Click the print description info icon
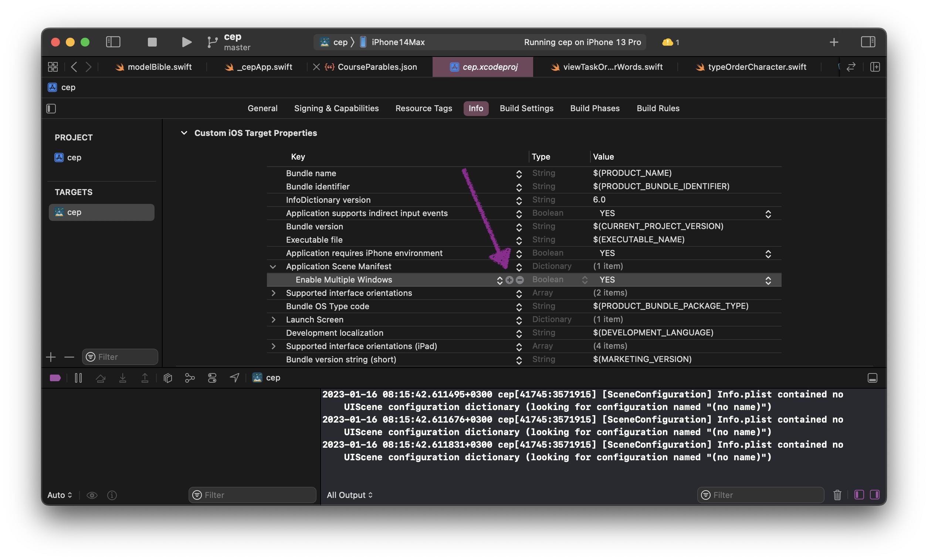This screenshot has width=928, height=560. (x=112, y=495)
